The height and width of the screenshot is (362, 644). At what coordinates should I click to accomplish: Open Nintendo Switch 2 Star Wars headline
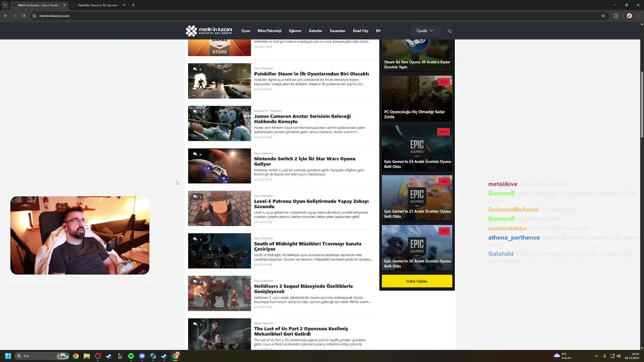point(304,161)
